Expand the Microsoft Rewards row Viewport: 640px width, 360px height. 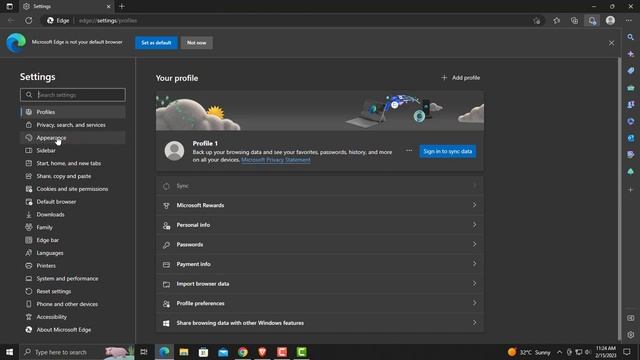tap(320, 205)
